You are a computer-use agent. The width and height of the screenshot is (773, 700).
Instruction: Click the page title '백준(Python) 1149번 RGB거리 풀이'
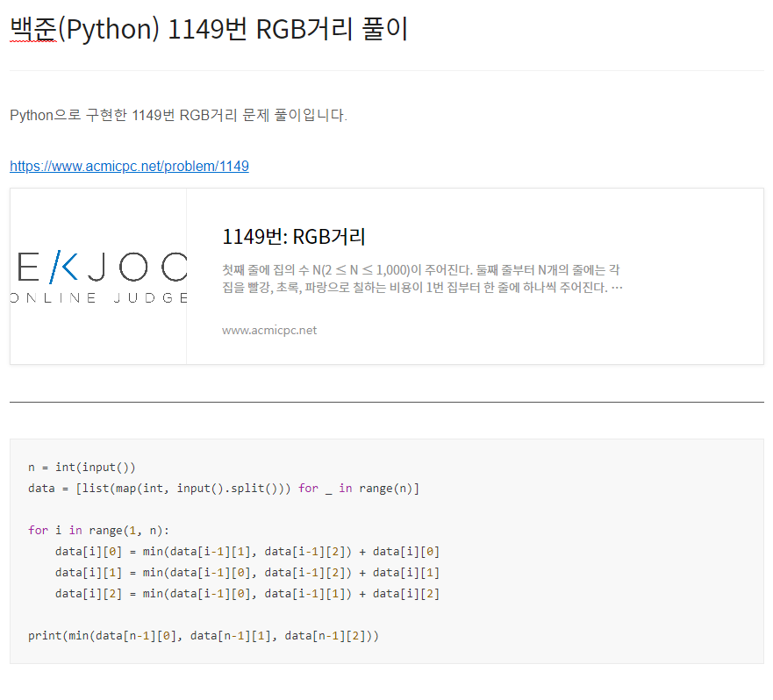point(209,29)
